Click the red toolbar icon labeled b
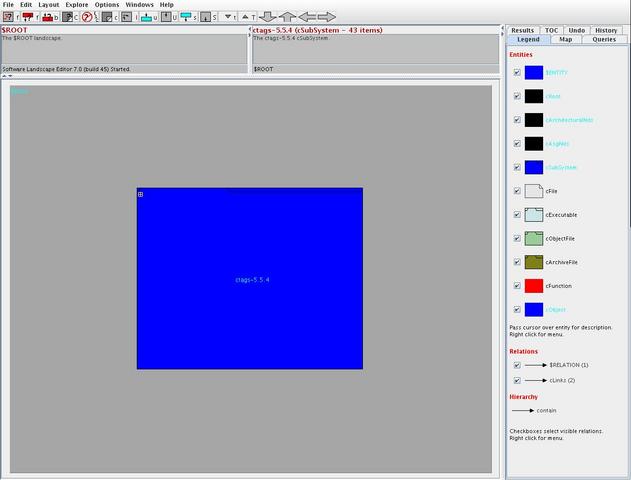 [x=47, y=17]
